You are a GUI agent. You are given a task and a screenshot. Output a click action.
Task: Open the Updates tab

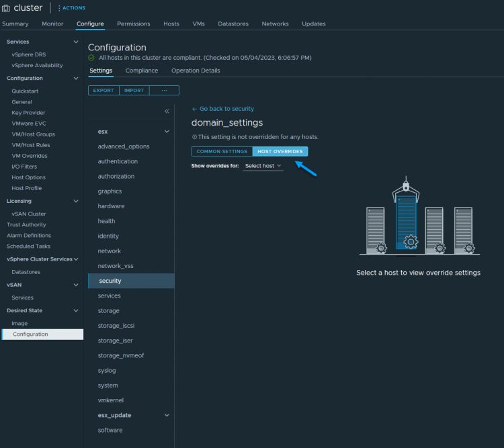pos(314,24)
